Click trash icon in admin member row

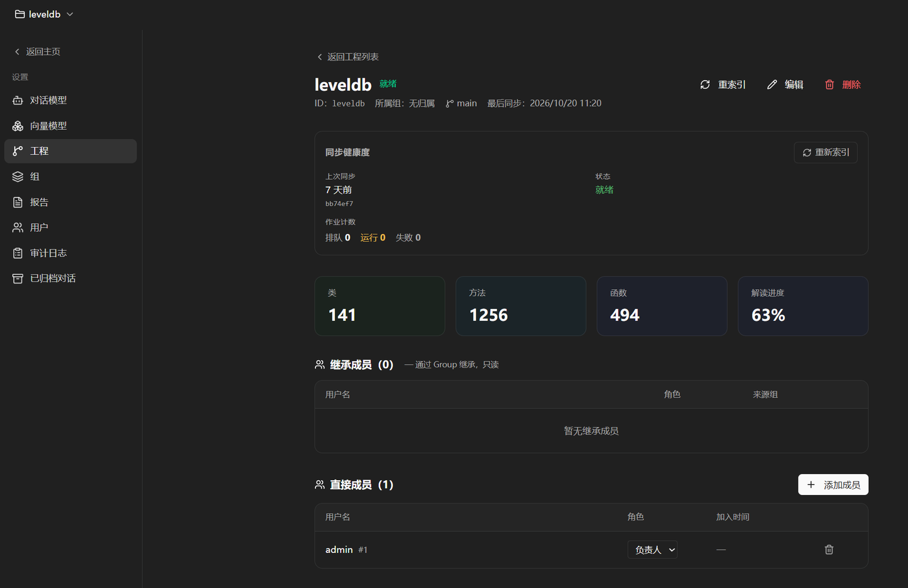pyautogui.click(x=829, y=549)
